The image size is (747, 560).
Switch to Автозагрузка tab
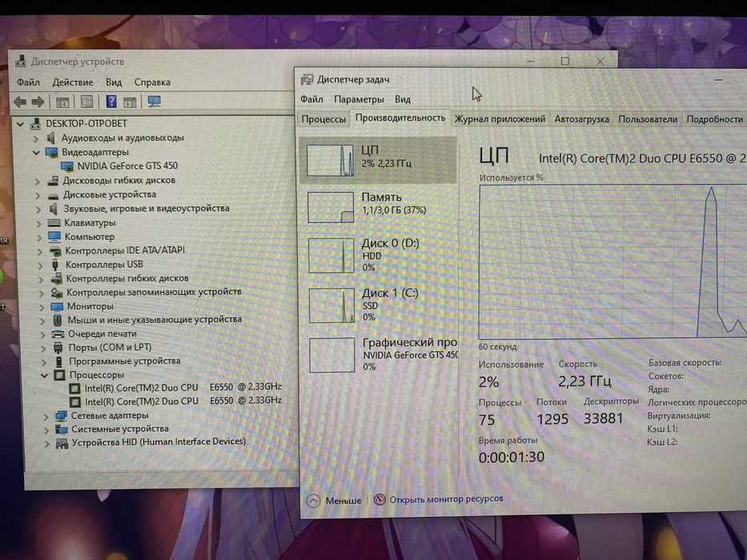(581, 119)
